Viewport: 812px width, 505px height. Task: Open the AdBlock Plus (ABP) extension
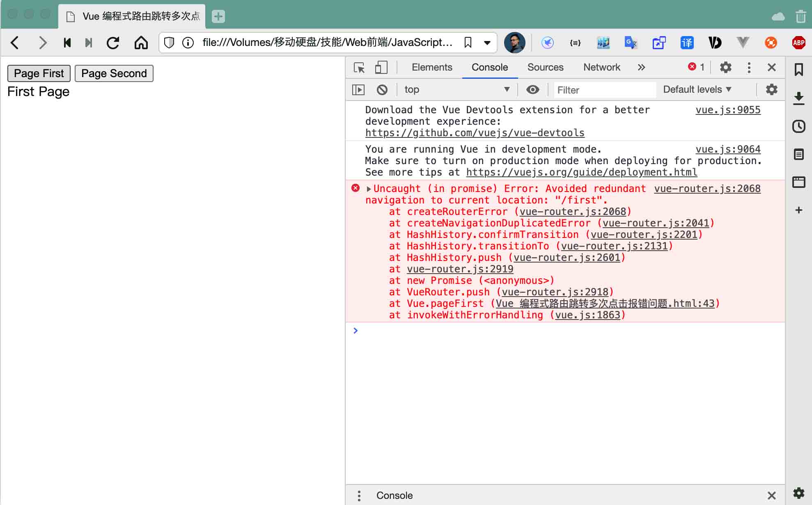(x=798, y=43)
